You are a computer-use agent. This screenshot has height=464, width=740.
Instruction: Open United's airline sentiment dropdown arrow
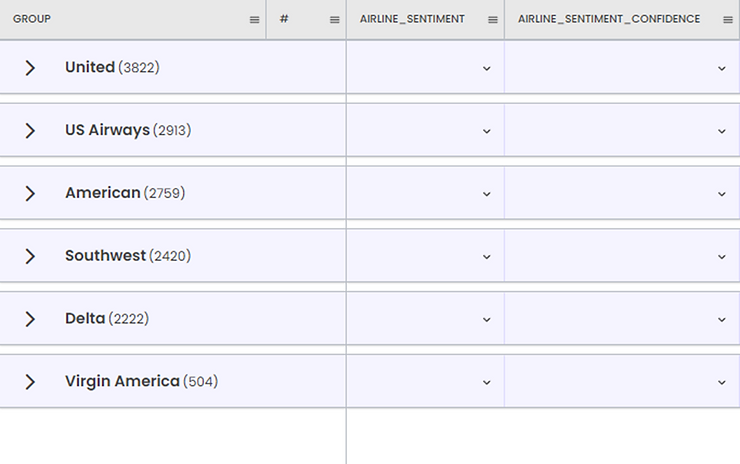point(487,69)
